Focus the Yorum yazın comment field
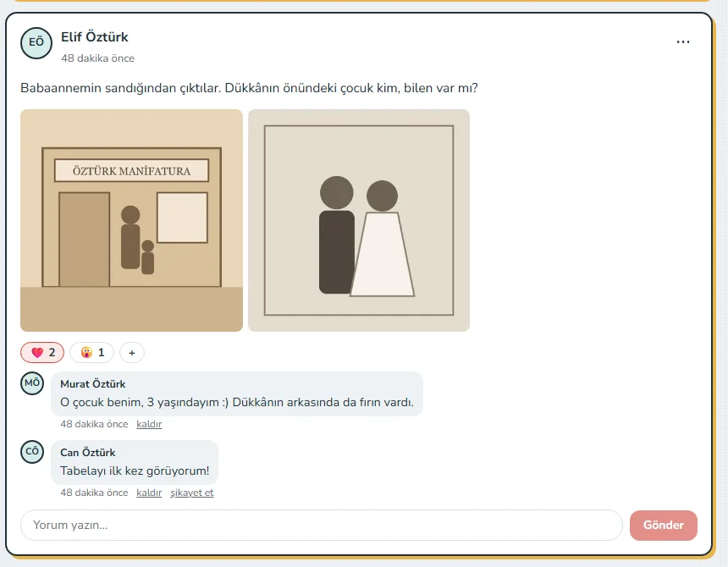The image size is (728, 567). [322, 526]
